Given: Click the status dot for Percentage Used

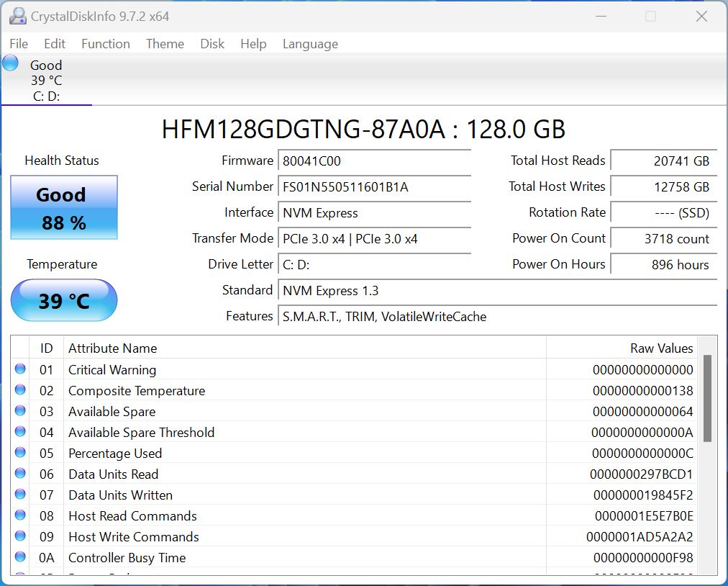Looking at the screenshot, I should tap(21, 454).
